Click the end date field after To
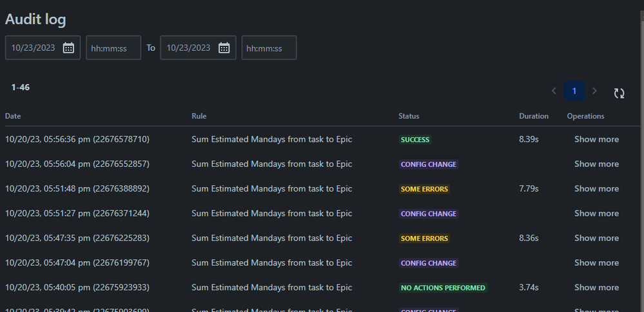Screen dimensions: 644x312 point(198,48)
